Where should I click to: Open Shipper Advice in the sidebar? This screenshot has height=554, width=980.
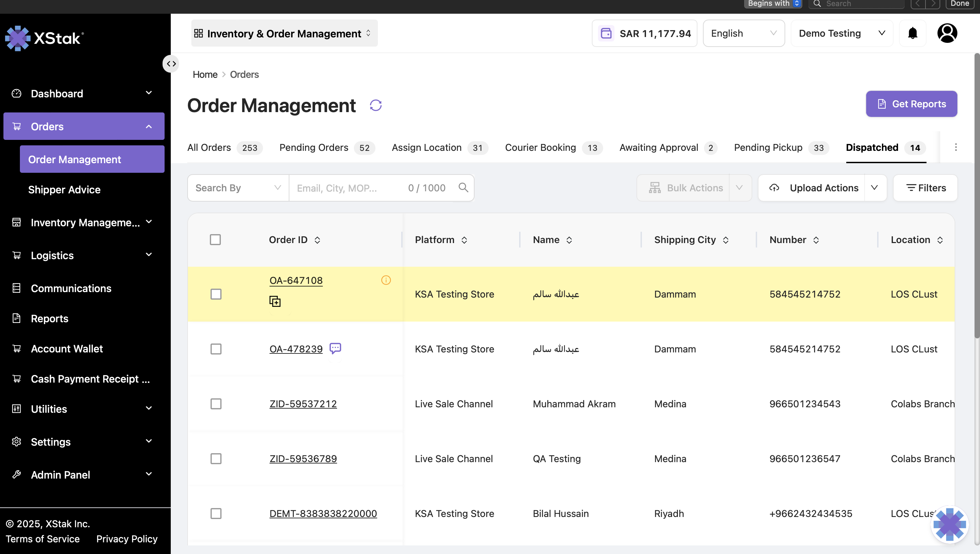(x=64, y=190)
